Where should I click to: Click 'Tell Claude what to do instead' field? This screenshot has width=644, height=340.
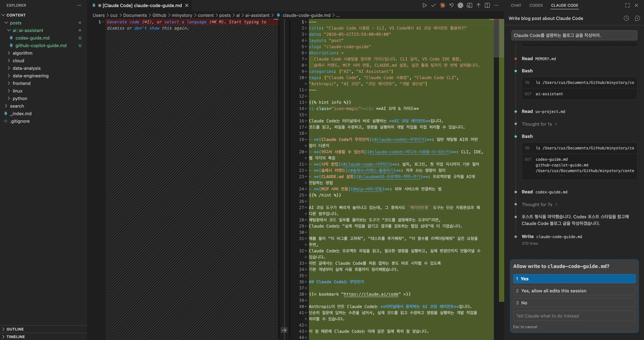[574, 316]
